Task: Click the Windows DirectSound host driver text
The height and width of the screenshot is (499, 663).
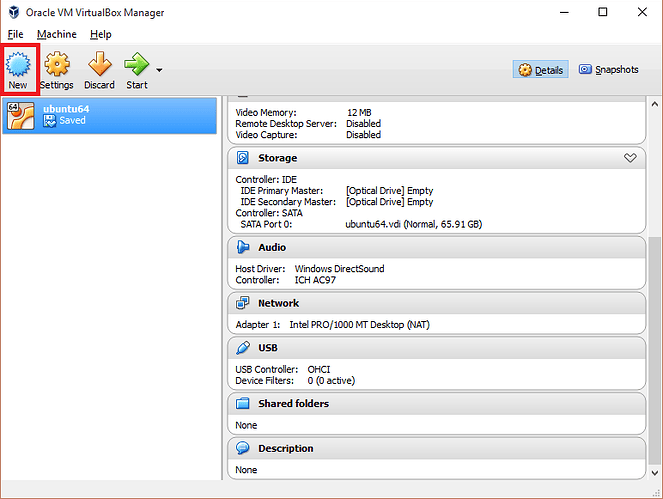Action: pyautogui.click(x=340, y=269)
